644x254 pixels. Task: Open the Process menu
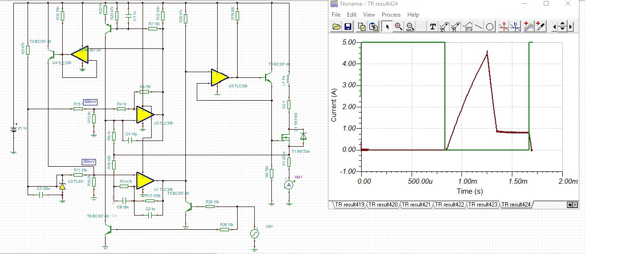point(391,15)
